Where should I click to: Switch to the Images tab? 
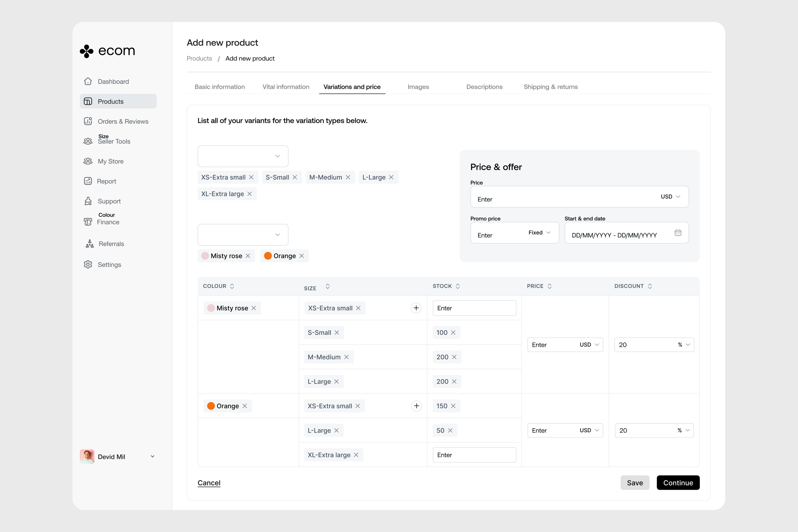(x=418, y=87)
